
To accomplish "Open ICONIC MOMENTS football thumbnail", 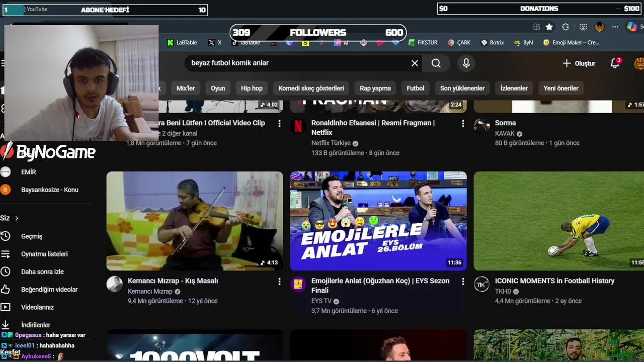I will [559, 221].
